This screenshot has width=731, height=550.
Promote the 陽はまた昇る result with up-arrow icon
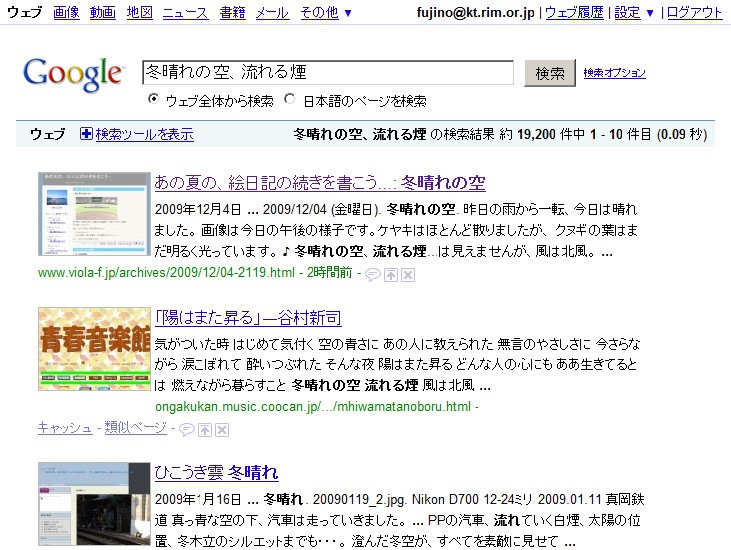click(x=205, y=430)
